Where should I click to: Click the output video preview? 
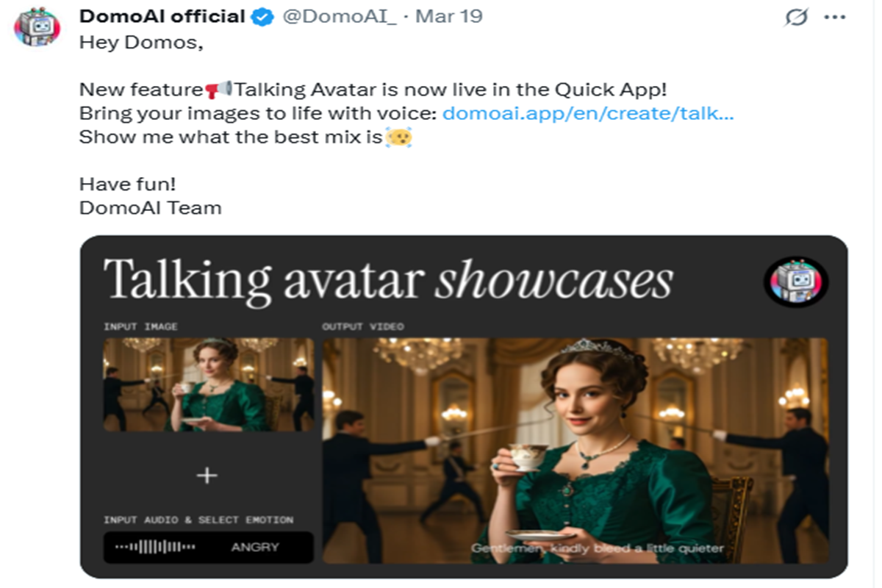tap(575, 450)
